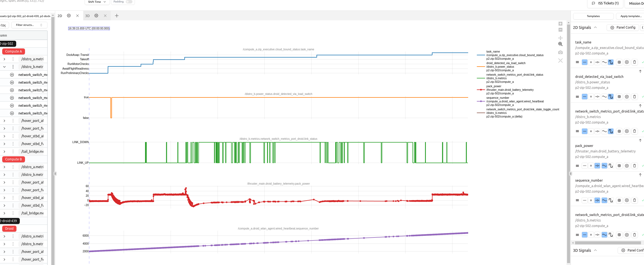
Task: Select step-line style for pack_power signal
Action: point(611,166)
